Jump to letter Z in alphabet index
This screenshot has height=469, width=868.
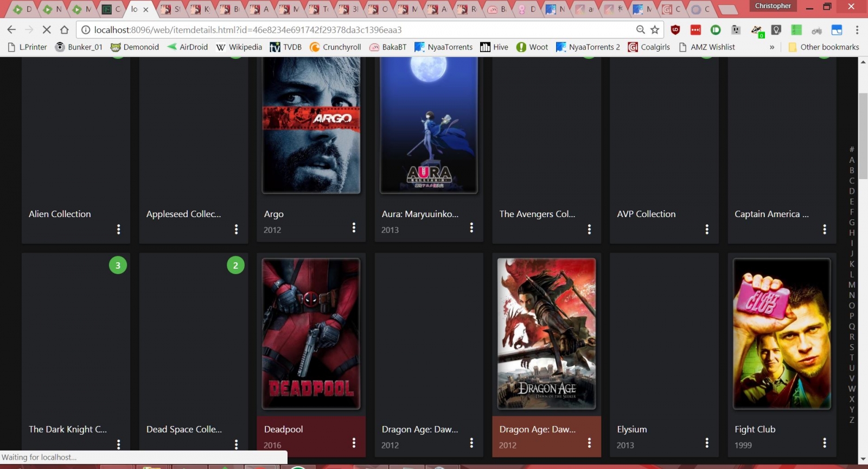852,420
